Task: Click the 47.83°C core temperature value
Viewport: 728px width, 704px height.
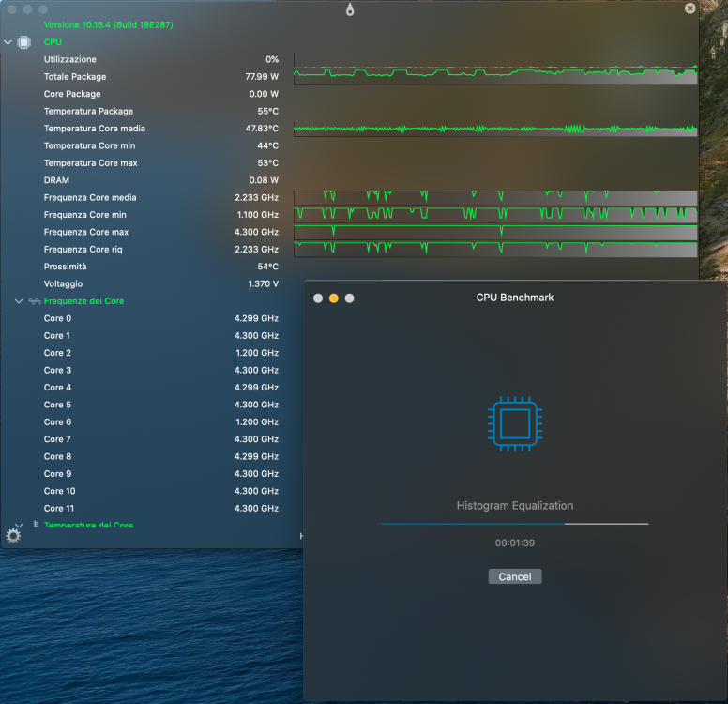Action: tap(262, 129)
